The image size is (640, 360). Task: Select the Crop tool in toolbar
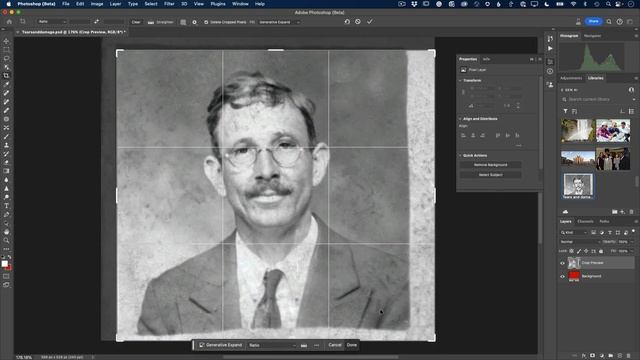point(6,76)
